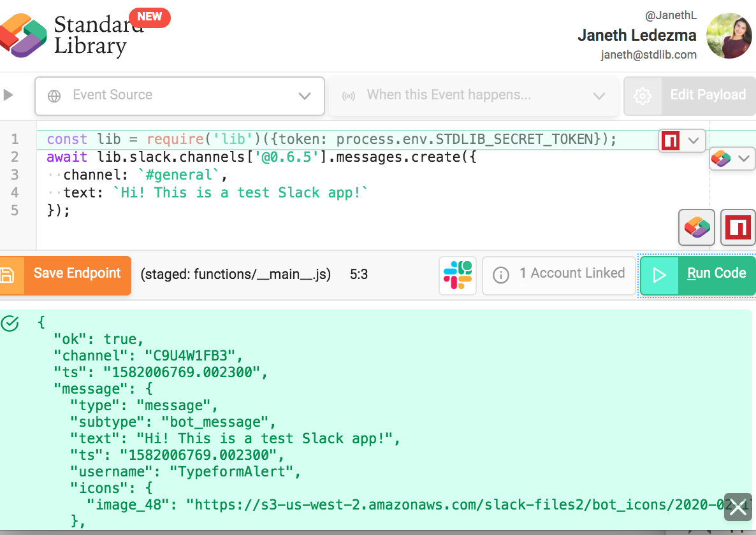Click the closing '});' on line 5
The width and height of the screenshot is (756, 535).
tap(59, 210)
